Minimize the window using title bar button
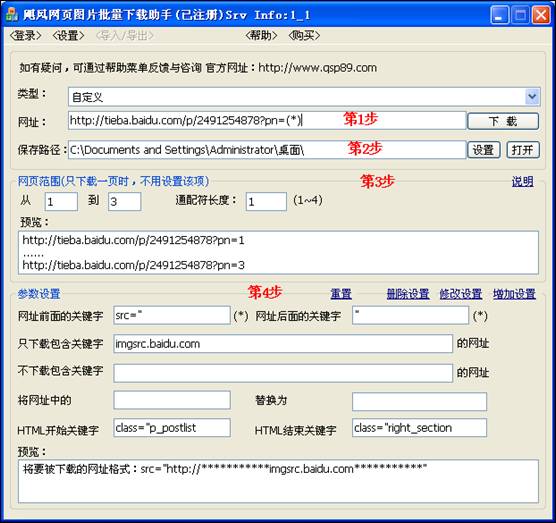The image size is (556, 523). pos(499,15)
